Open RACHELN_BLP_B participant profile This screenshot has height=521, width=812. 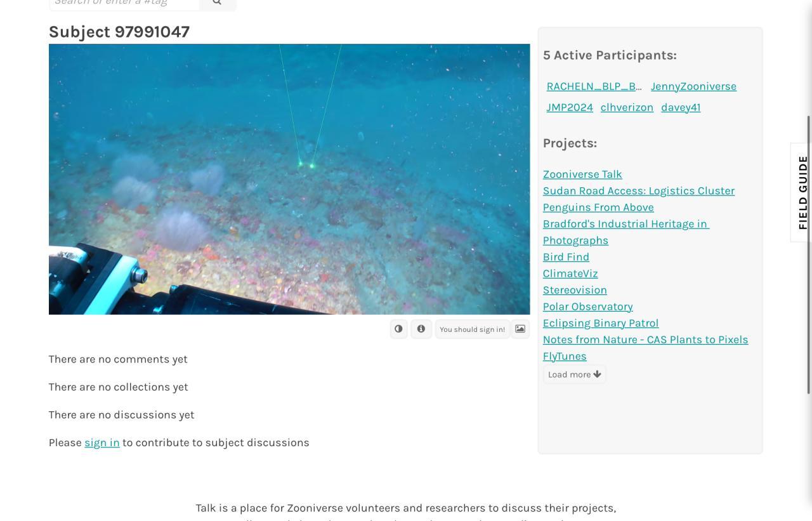click(594, 86)
